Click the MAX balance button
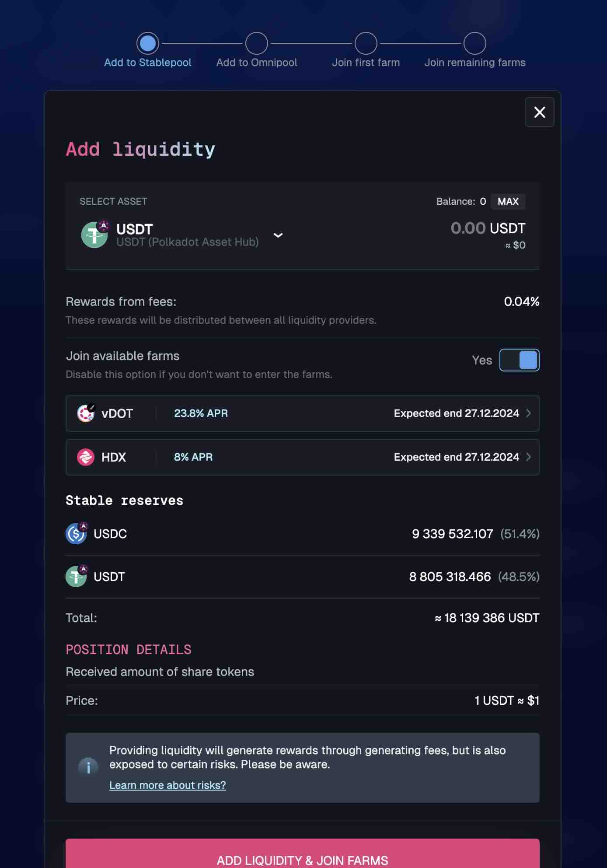Image resolution: width=607 pixels, height=868 pixels. 508,201
